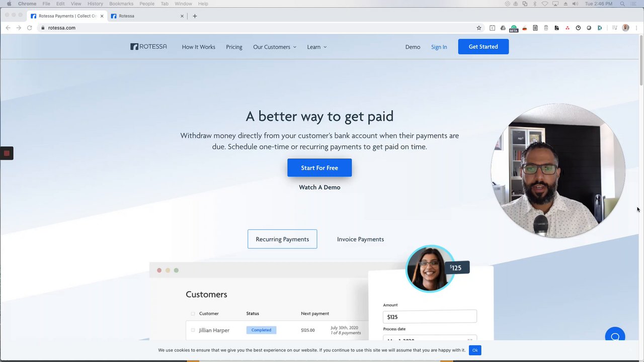This screenshot has height=362, width=644.
Task: Click the Start For Free button
Action: (x=319, y=167)
